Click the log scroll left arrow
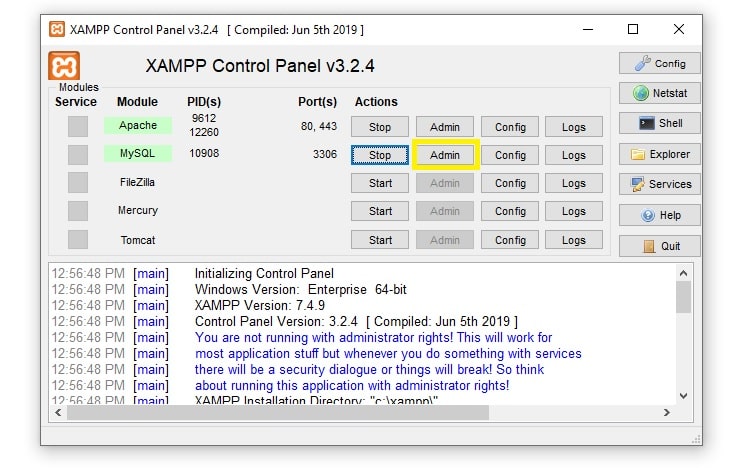Image resolution: width=743 pixels, height=468 pixels. click(x=58, y=412)
